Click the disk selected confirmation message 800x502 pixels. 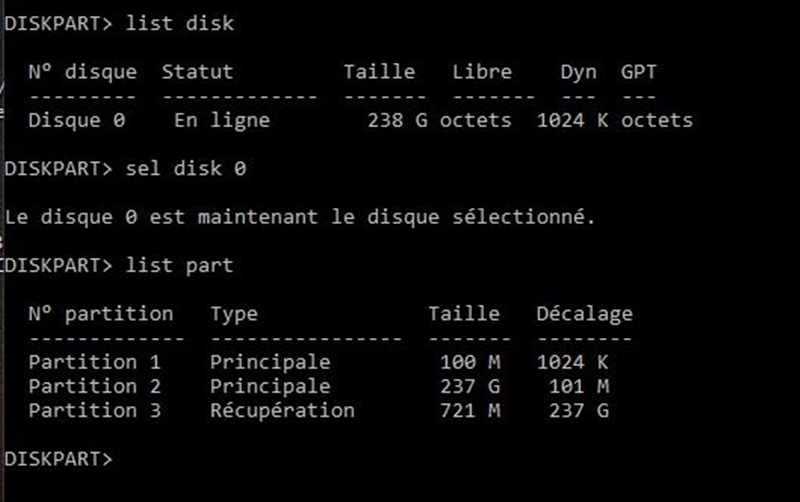[300, 217]
